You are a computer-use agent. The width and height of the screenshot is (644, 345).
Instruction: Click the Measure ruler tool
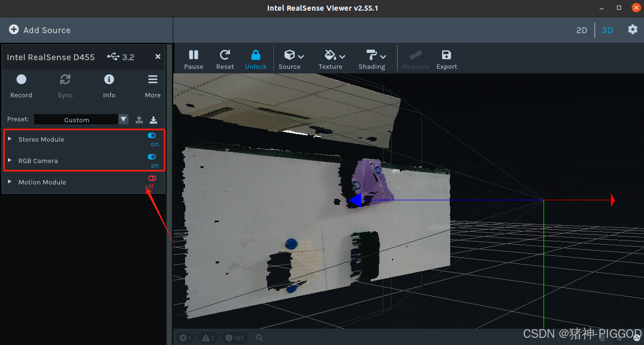[x=416, y=59]
